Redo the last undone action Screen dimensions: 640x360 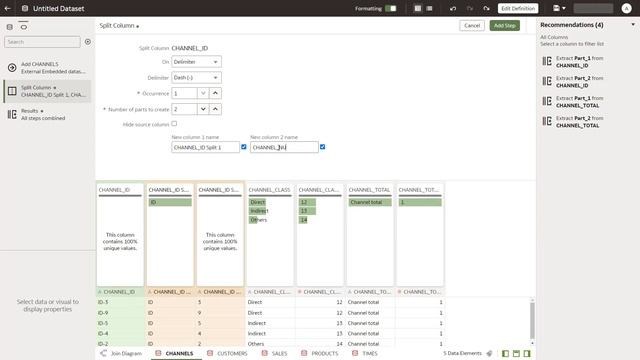(470, 8)
